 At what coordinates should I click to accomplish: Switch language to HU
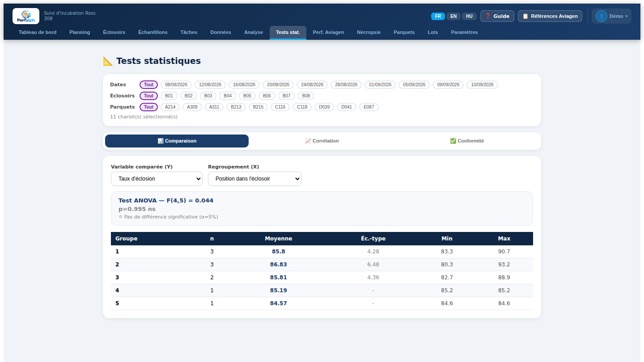[469, 16]
